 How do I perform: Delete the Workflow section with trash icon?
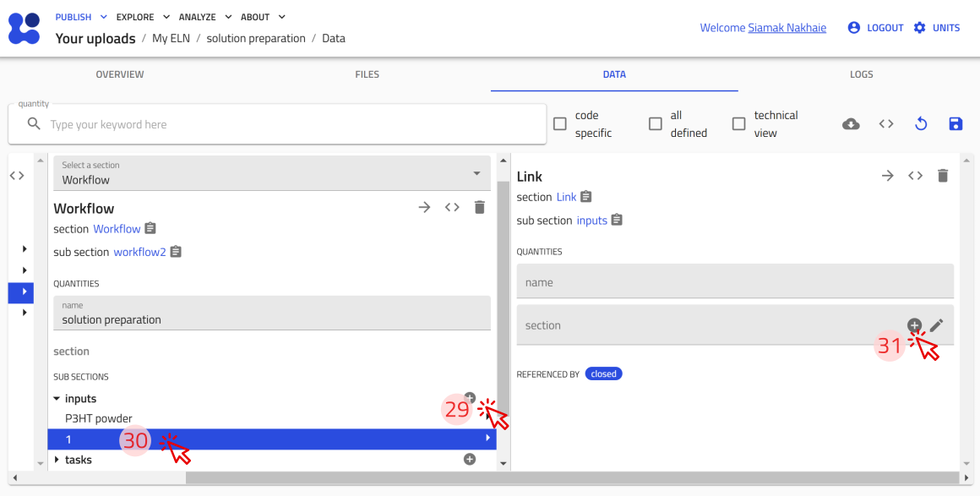479,207
